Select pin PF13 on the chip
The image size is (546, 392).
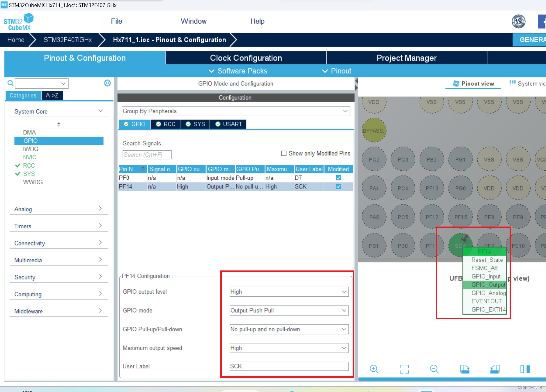coord(432,188)
